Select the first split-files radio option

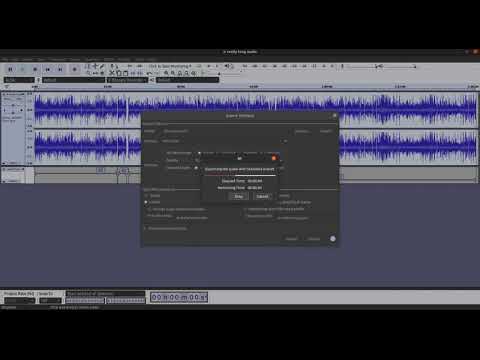[x=146, y=196]
